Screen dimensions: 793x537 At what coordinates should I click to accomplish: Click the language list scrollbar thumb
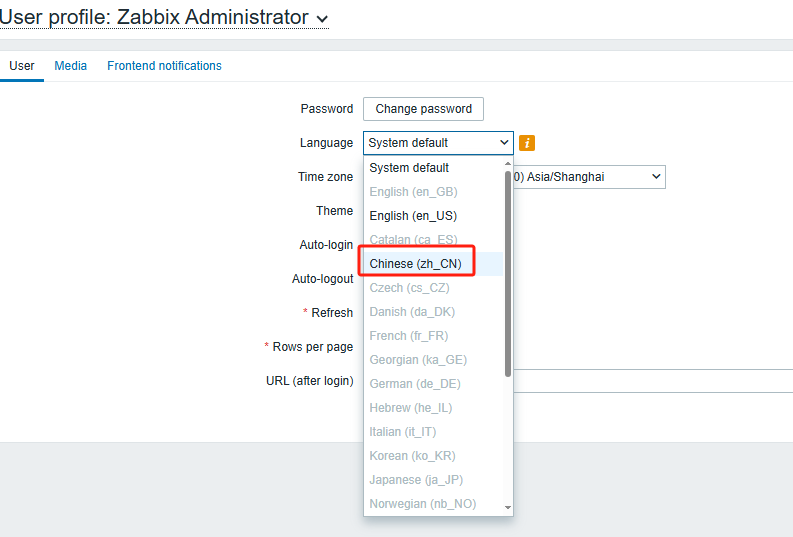[508, 270]
